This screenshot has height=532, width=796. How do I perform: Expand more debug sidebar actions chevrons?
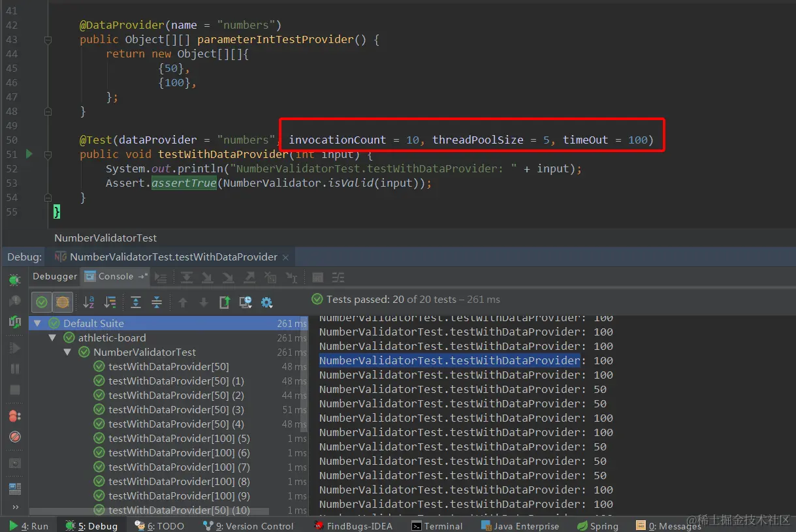[x=14, y=507]
